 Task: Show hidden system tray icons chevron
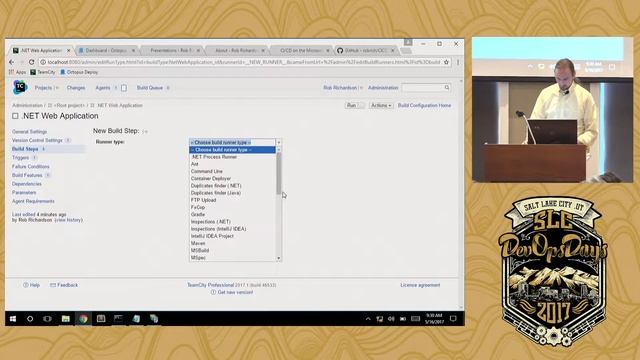tap(368, 319)
